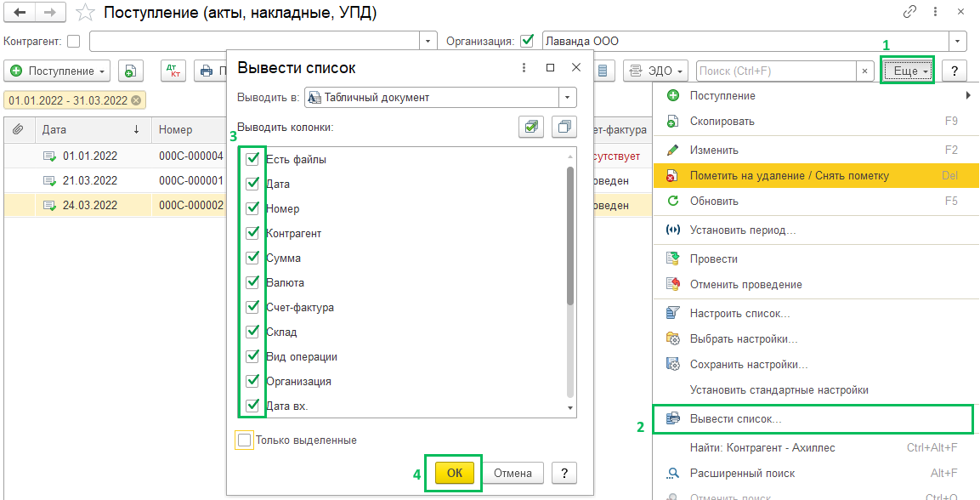Uncheck the Сумма column checkbox
The height and width of the screenshot is (500, 980).
pyautogui.click(x=252, y=258)
